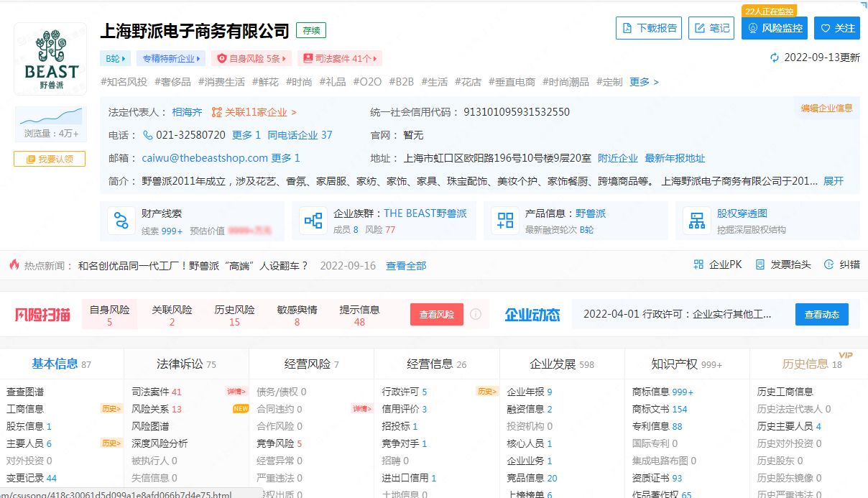Open the 企业族群 THE BEAST group icon
868x498 pixels.
point(313,221)
